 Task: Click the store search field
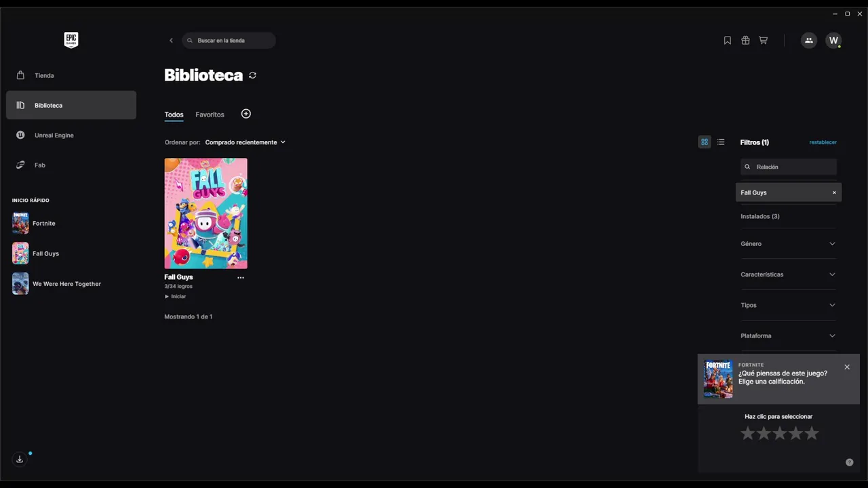(x=229, y=41)
